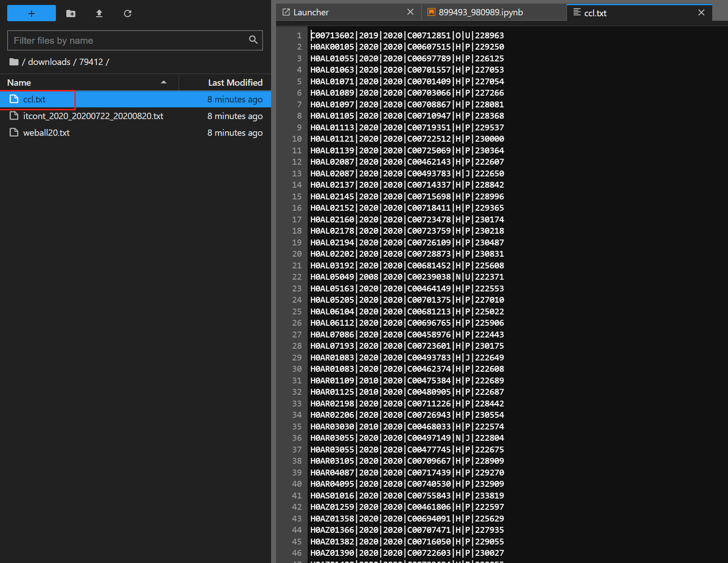Select ccl.txt in file browser

[135, 99]
